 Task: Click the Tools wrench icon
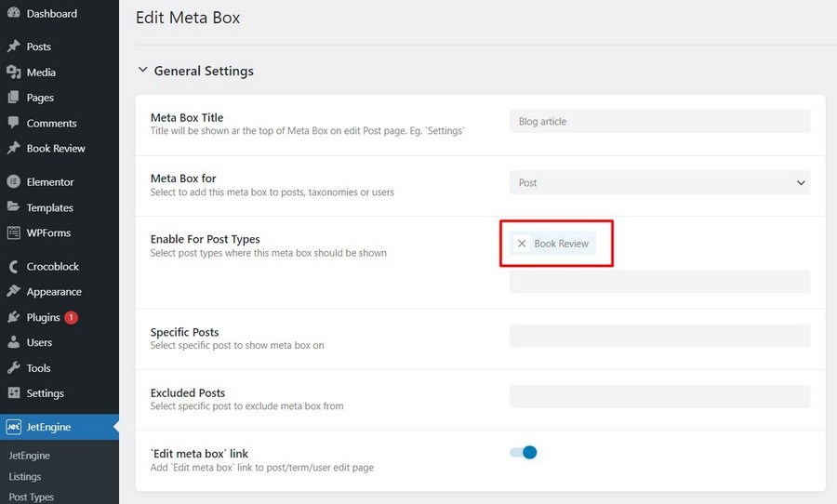pos(13,368)
